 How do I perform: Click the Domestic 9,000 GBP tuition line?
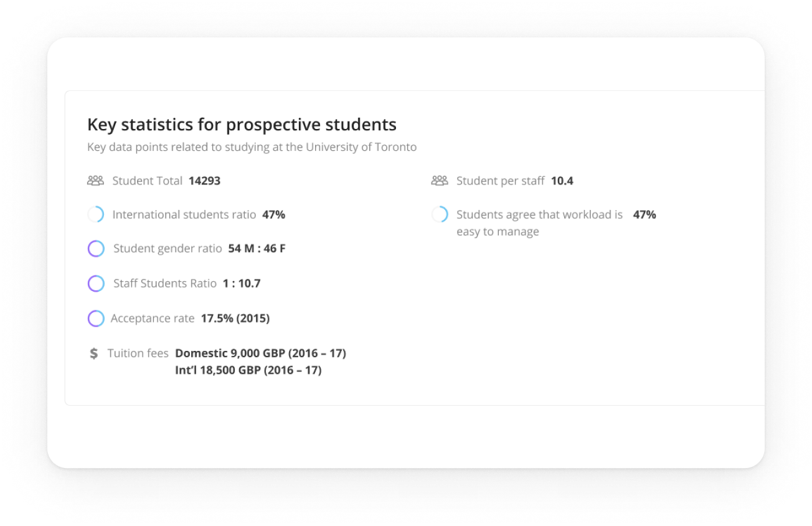(260, 353)
